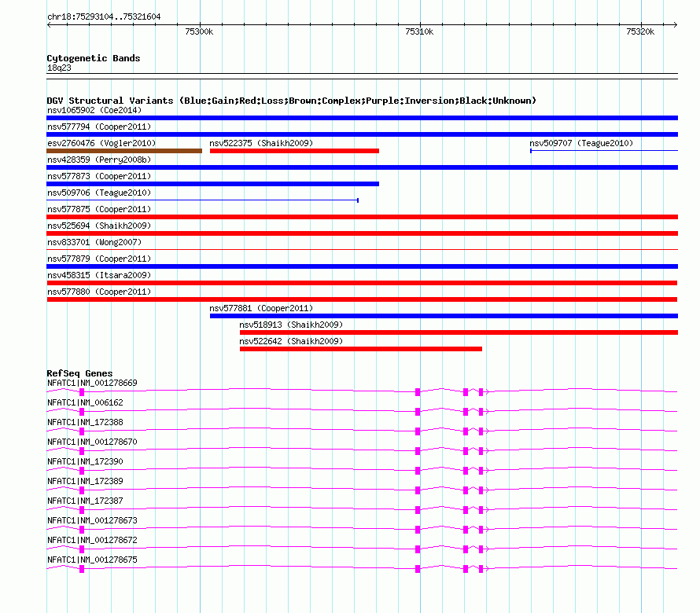Click the brown esv2760476 (Vogler2010) complex bar
Image resolution: width=700 pixels, height=613 pixels.
click(x=124, y=151)
